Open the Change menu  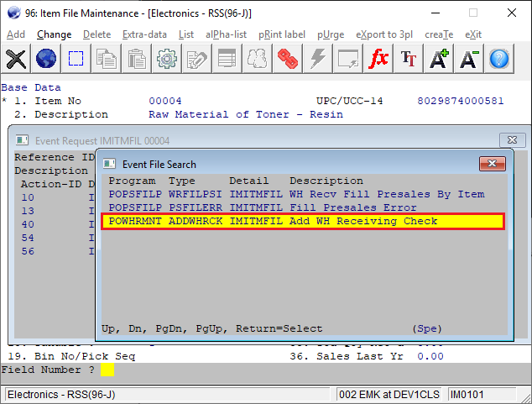coord(55,34)
